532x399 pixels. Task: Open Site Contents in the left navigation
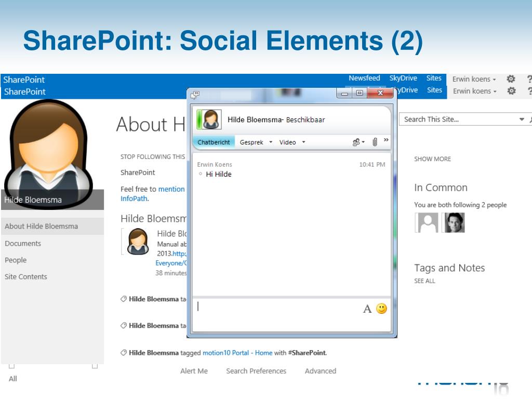tap(26, 276)
